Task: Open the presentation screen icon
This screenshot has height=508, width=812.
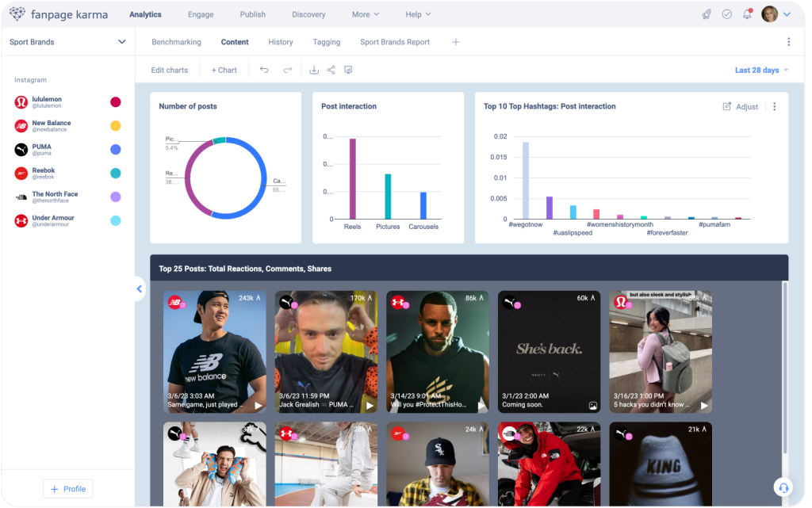Action: coord(348,70)
